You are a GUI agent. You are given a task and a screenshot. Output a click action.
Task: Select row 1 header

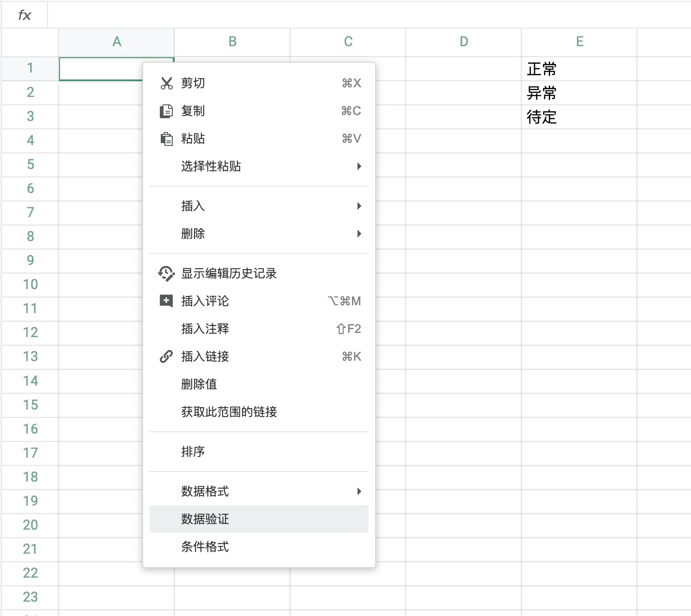(30, 68)
